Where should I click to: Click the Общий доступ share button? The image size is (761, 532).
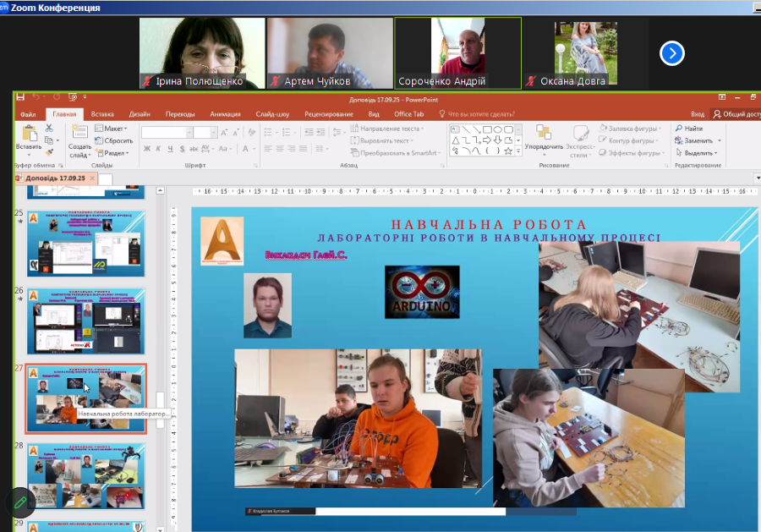[736, 114]
